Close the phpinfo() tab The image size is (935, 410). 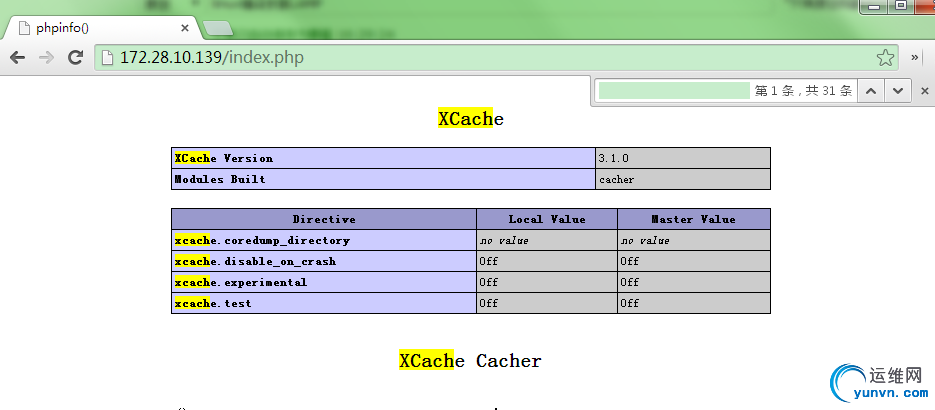pos(184,28)
